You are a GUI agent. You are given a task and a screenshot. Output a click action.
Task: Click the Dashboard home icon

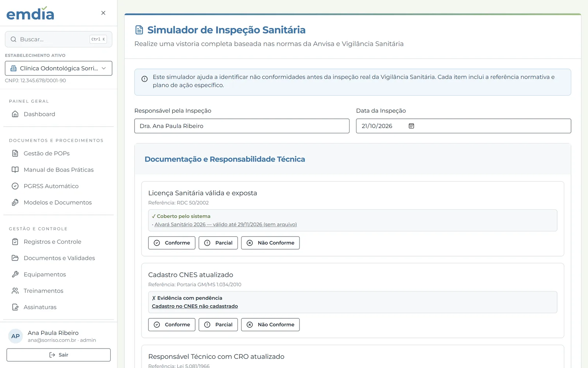click(x=15, y=114)
